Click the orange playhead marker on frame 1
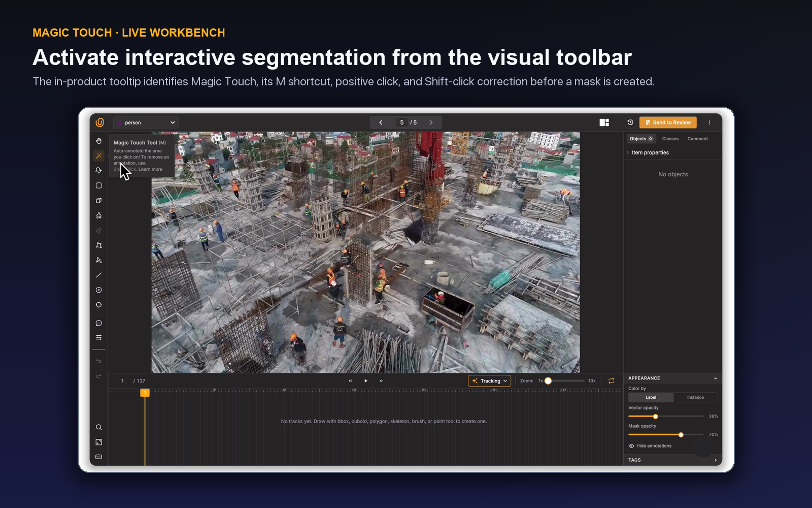812x508 pixels. coord(145,393)
